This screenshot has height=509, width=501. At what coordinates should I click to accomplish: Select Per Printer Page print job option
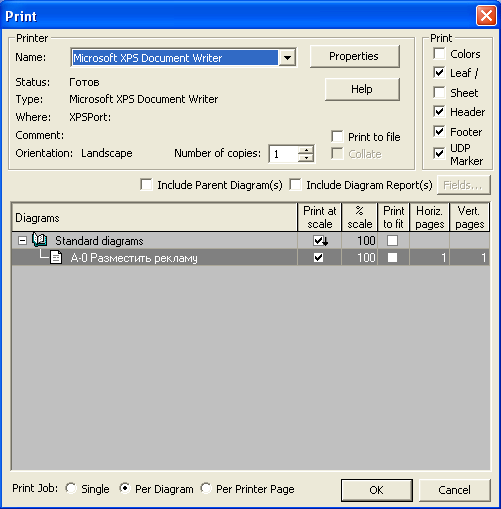pyautogui.click(x=206, y=488)
